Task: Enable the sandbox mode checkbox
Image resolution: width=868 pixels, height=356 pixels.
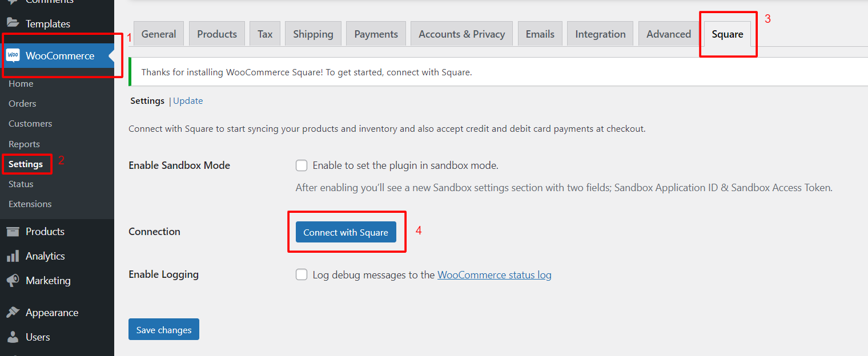Action: [x=302, y=165]
